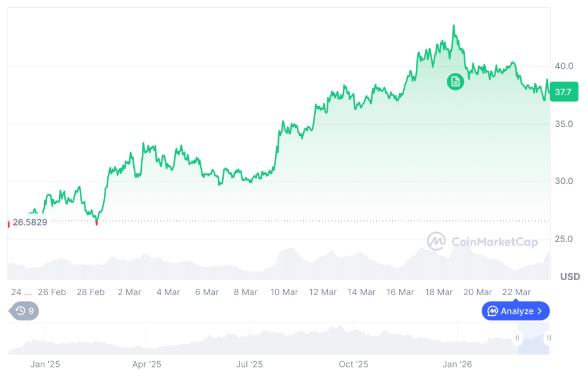Screen dimensions: 588x376
Task: Click Jul '25 on the navigator timeline
Action: point(249,364)
